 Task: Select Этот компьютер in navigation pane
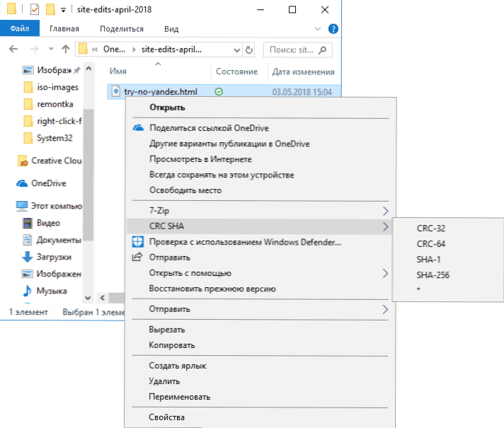(x=49, y=206)
